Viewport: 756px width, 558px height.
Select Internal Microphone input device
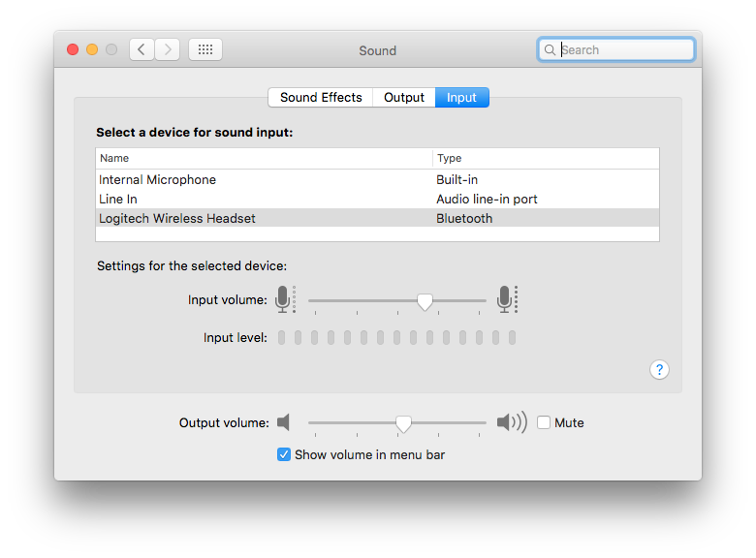[158, 179]
